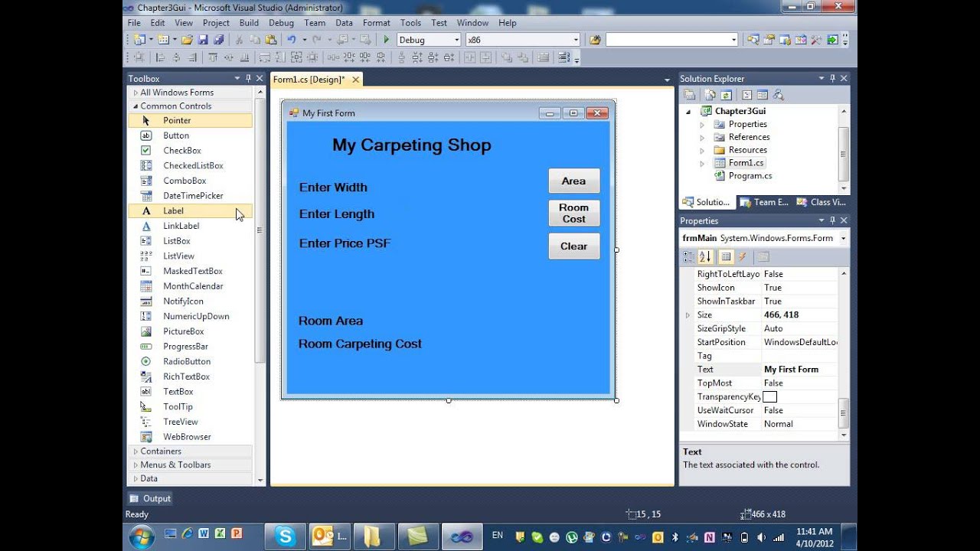980x551 pixels.
Task: Click the Area button on the form
Action: [573, 181]
